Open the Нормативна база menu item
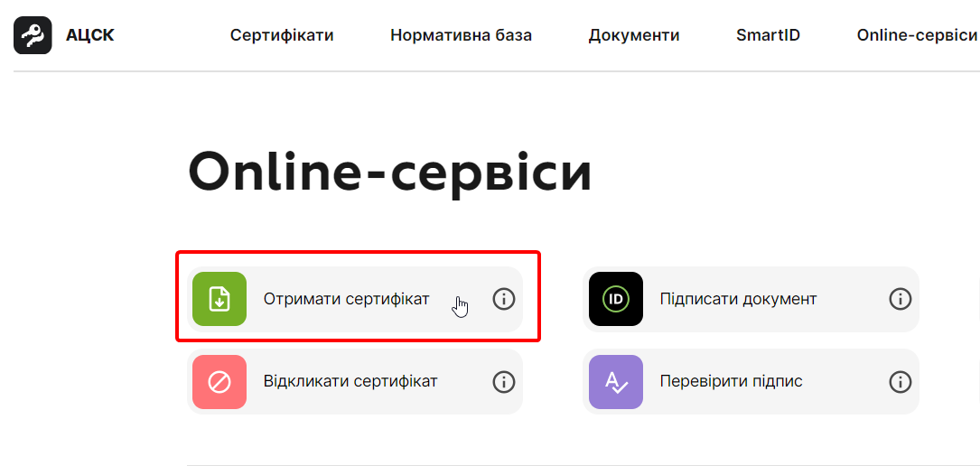Screen dimensions: 980x466 tap(461, 35)
